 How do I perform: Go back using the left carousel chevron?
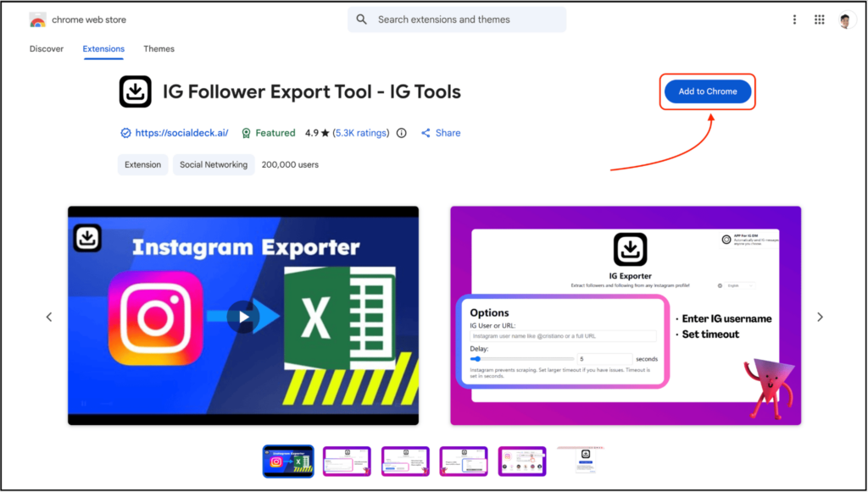tap(48, 317)
